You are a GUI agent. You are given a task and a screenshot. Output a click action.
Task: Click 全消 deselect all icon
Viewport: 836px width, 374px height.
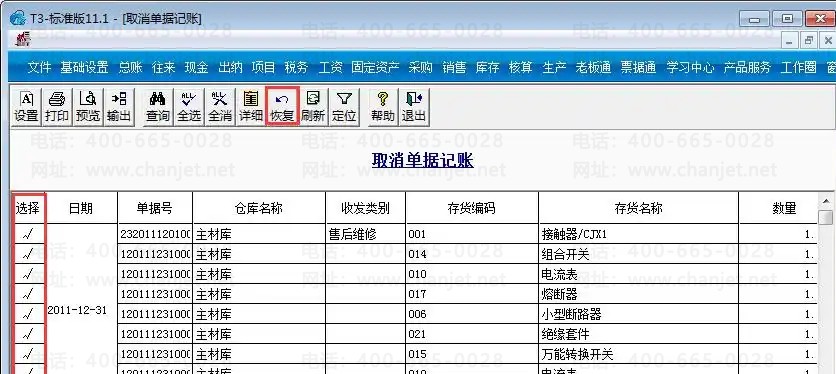tap(220, 107)
